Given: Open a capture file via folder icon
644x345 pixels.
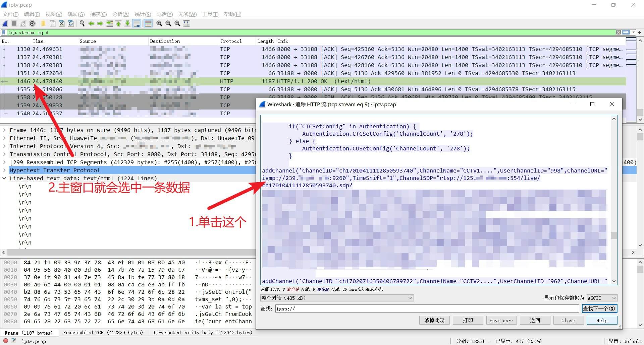Looking at the screenshot, I should (43, 23).
